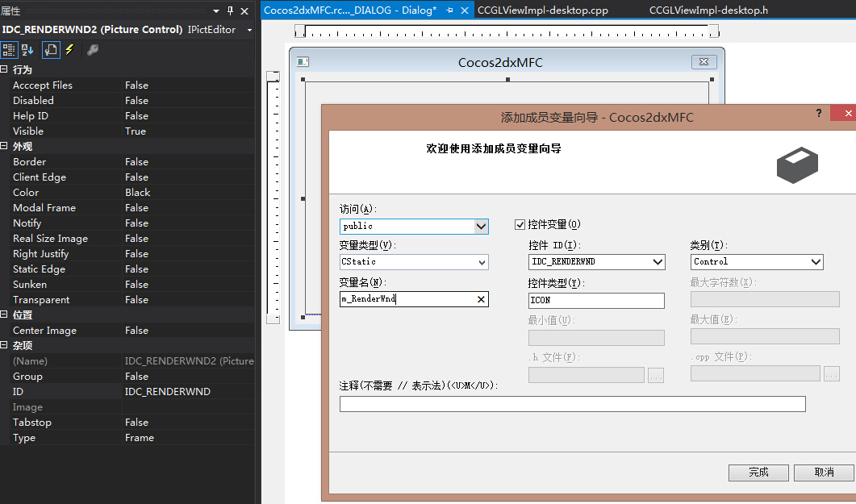Sort properties alphabetically

(x=27, y=50)
